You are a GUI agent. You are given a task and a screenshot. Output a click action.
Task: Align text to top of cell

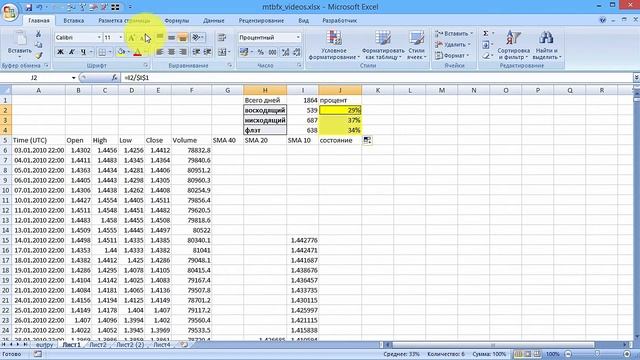[x=160, y=38]
